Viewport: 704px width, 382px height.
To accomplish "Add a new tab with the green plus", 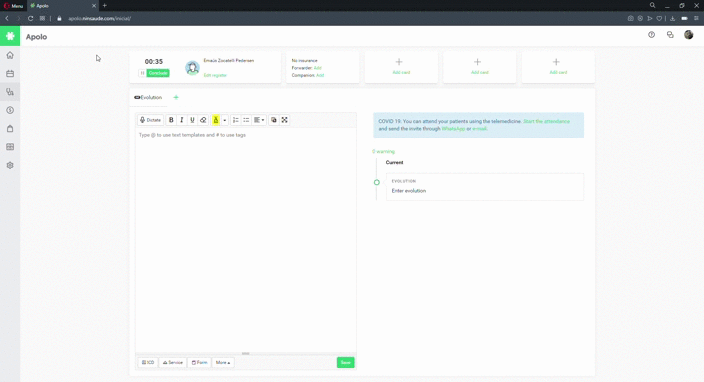I will (176, 97).
